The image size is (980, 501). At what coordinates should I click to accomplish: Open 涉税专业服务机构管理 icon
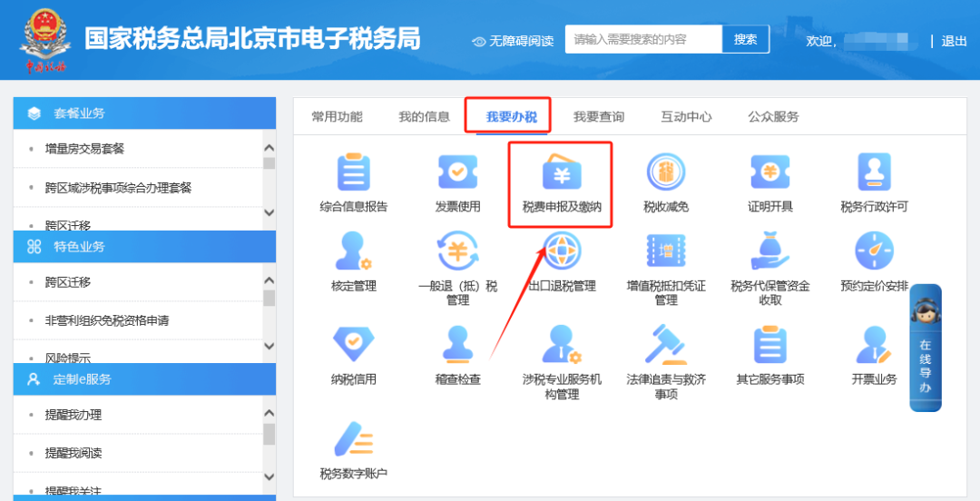[562, 344]
